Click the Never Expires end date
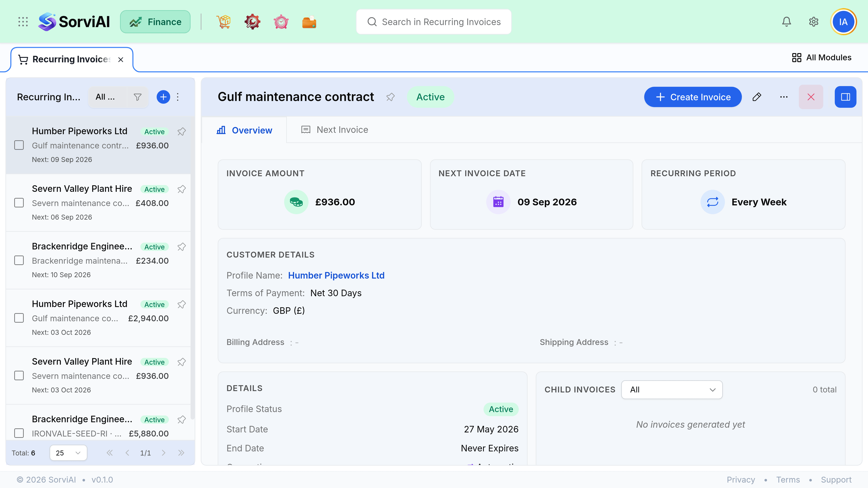 tap(490, 448)
